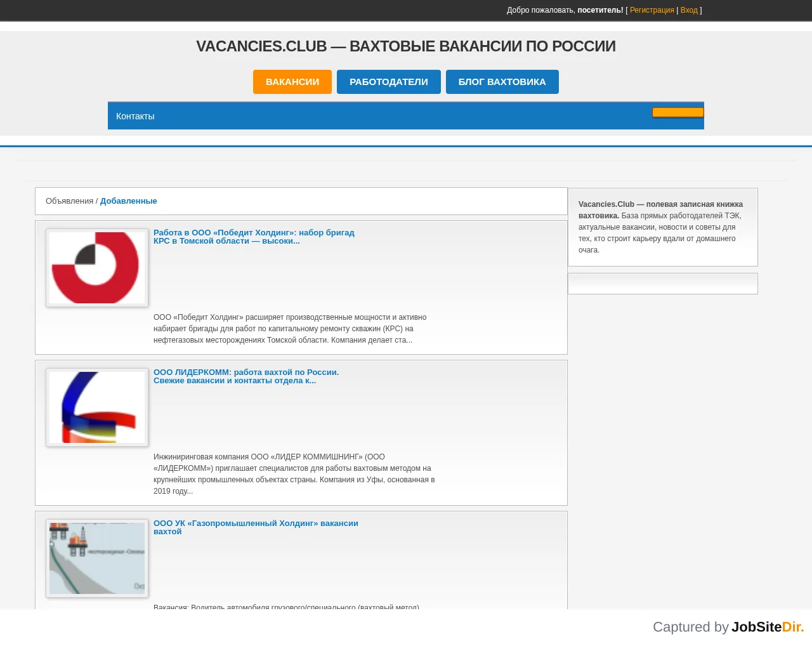Go to БЛОГ ВАХТОВИКА tab

(502, 82)
